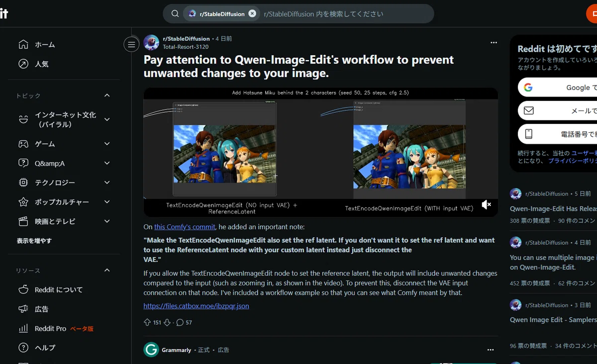597x364 pixels.
Task: Expand the 映画とテレビ topic chevron
Action: tap(107, 221)
